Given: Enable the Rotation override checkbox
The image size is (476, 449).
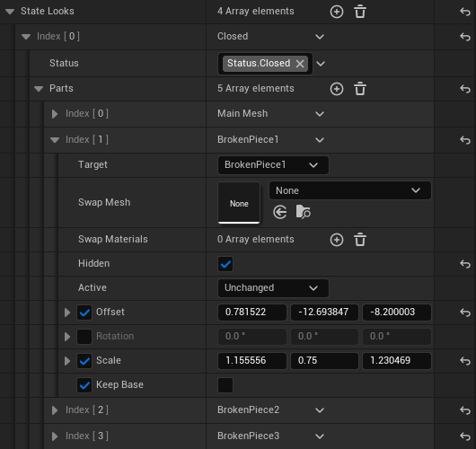Looking at the screenshot, I should (x=84, y=337).
